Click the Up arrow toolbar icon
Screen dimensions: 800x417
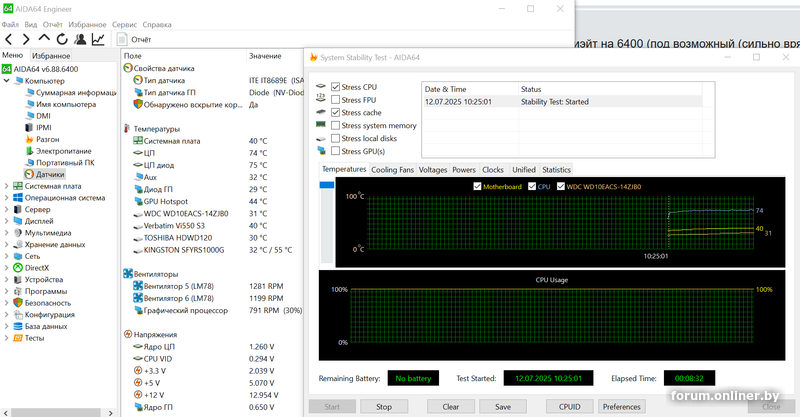tap(45, 40)
